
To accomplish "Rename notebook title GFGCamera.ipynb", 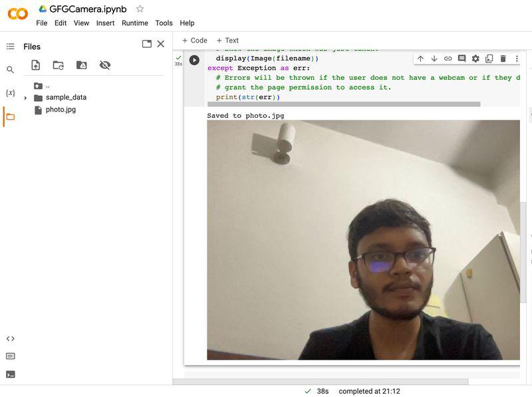I will pyautogui.click(x=88, y=9).
